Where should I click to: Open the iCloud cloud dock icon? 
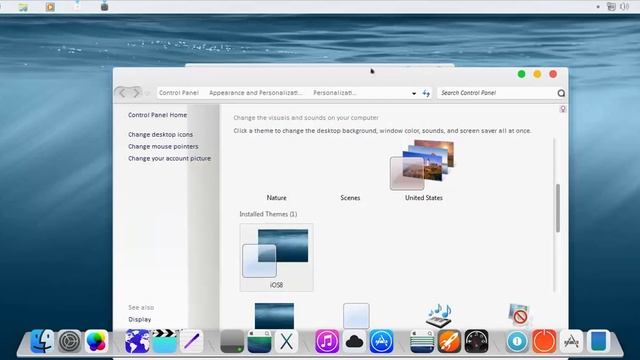(x=354, y=341)
